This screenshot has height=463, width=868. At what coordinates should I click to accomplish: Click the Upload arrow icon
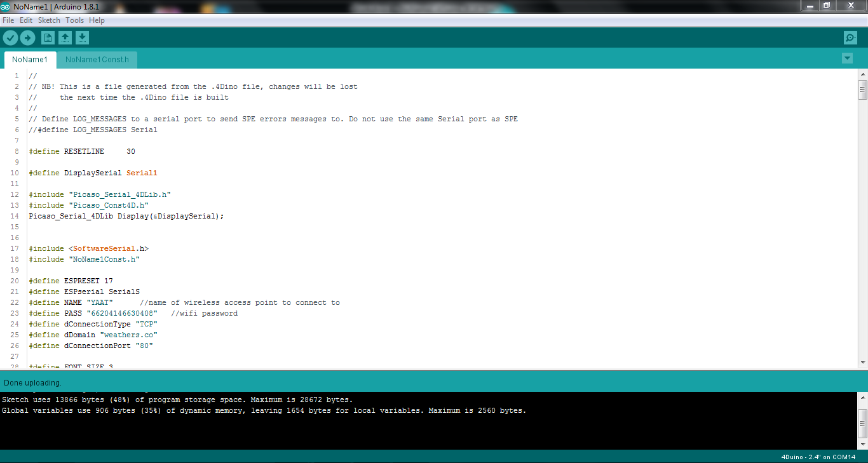click(x=27, y=37)
